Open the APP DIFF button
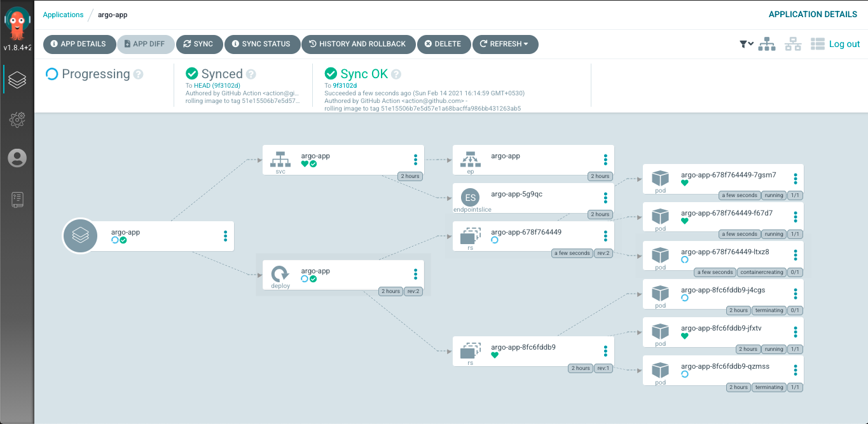This screenshot has height=424, width=868. (x=146, y=44)
